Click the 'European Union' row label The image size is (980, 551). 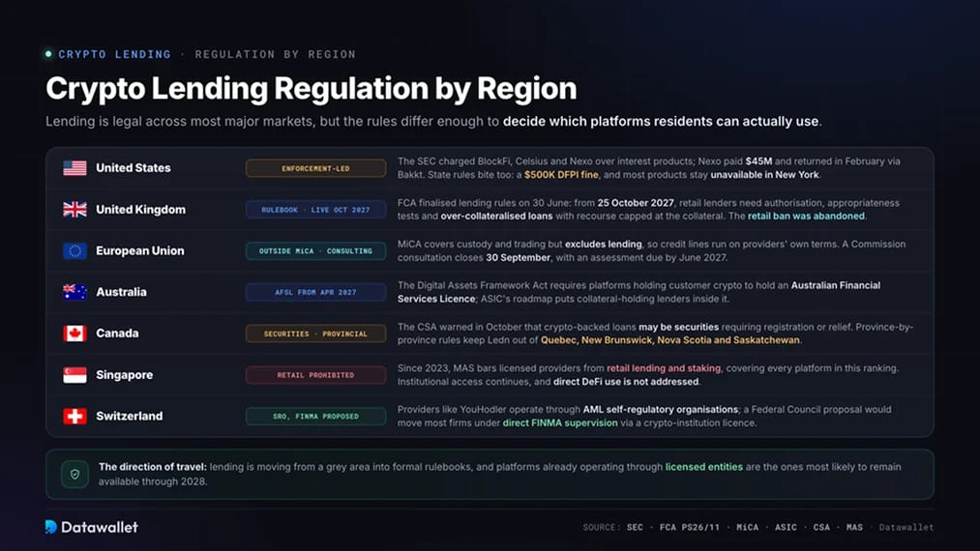tap(140, 250)
